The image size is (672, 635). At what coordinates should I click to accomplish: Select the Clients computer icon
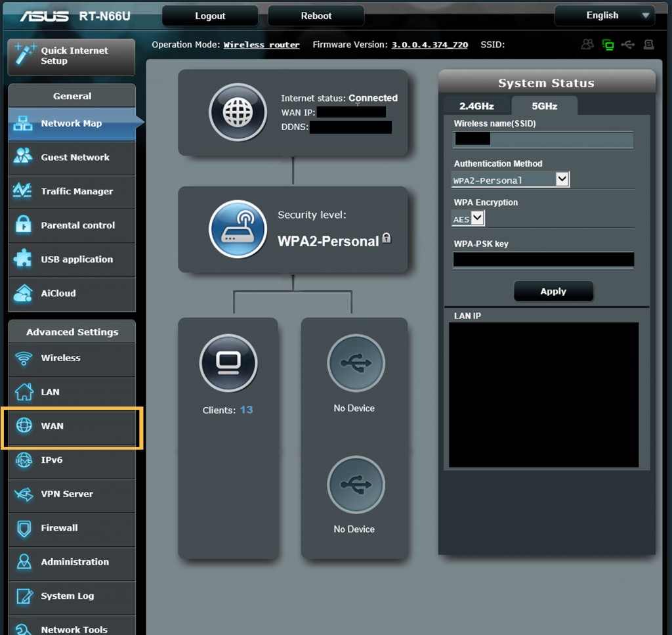pos(228,362)
